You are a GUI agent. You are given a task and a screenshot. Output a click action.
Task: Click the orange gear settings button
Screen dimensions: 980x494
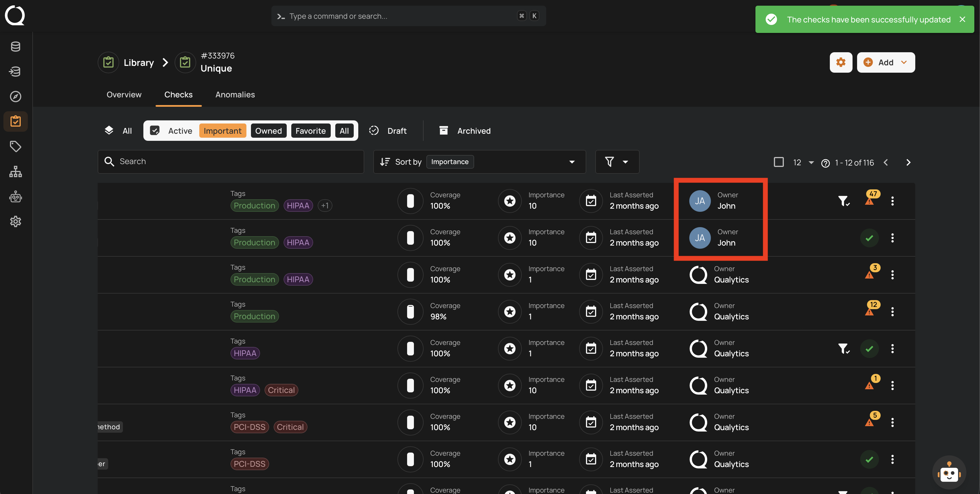(841, 62)
